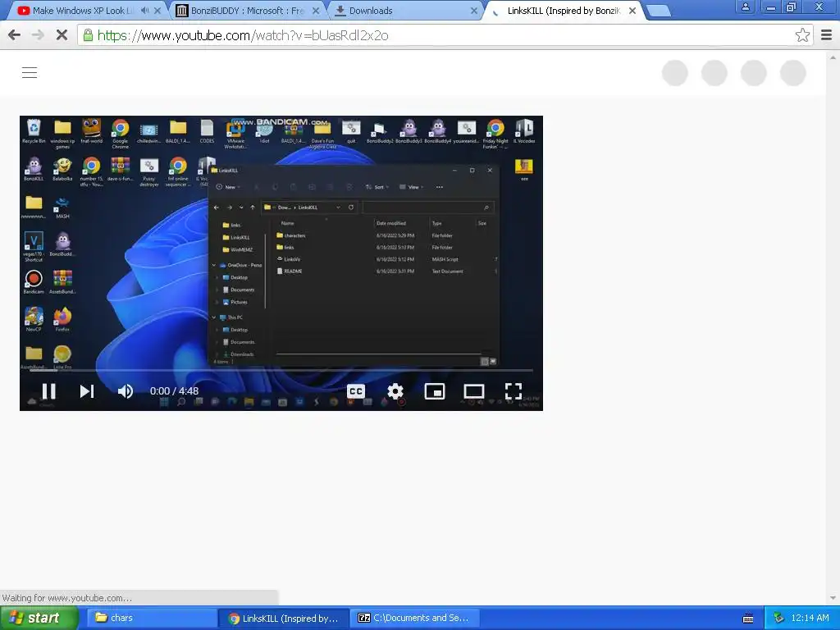Image resolution: width=840 pixels, height=630 pixels.
Task: Bookmark this page with the star
Action: pyautogui.click(x=802, y=35)
